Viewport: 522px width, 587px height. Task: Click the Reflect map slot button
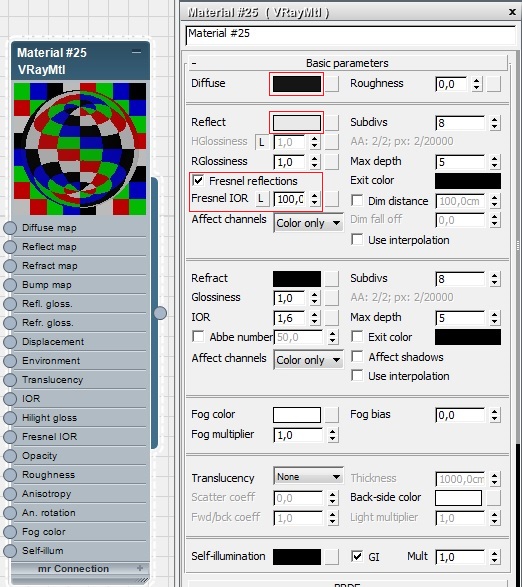coord(332,123)
